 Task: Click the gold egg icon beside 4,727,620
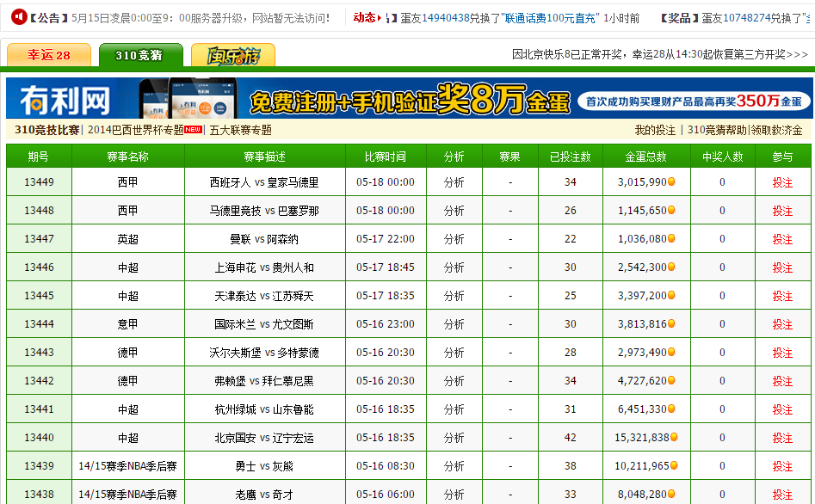click(x=671, y=380)
